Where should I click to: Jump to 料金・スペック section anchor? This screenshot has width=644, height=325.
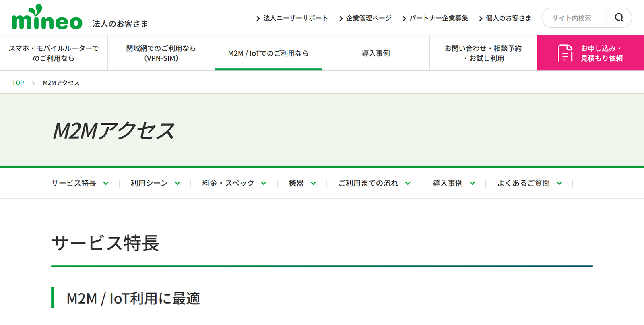(228, 183)
